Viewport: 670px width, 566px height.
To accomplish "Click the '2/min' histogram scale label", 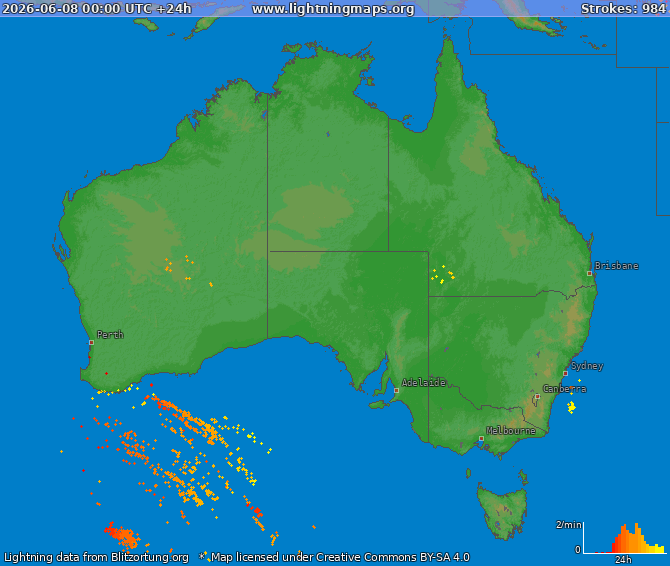I will pyautogui.click(x=568, y=525).
